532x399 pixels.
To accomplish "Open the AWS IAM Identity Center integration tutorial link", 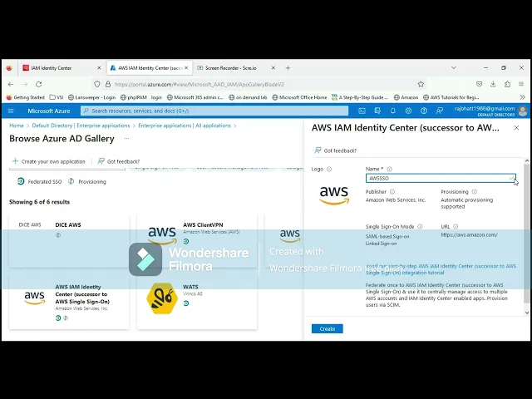I will point(441,269).
